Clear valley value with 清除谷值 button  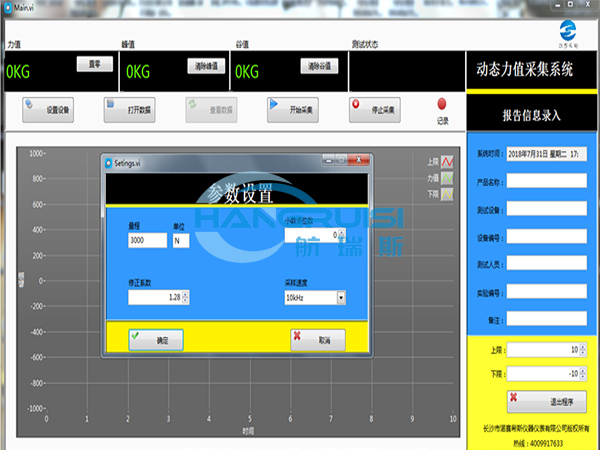320,66
